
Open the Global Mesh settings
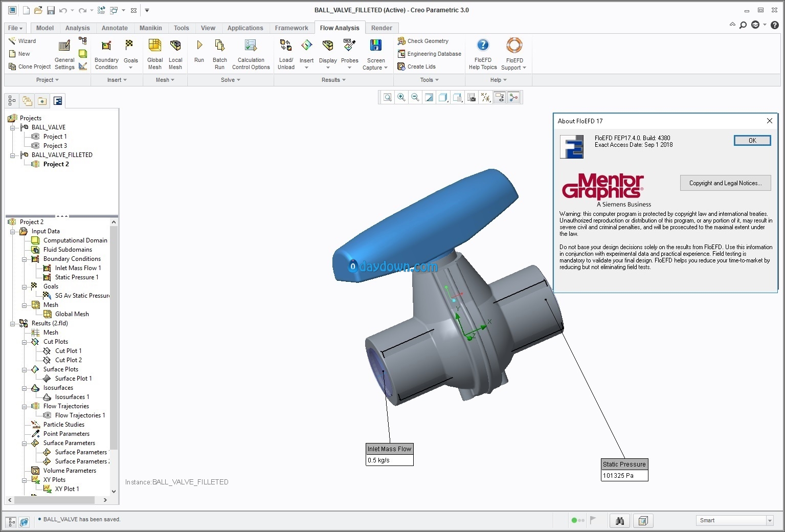(155, 55)
